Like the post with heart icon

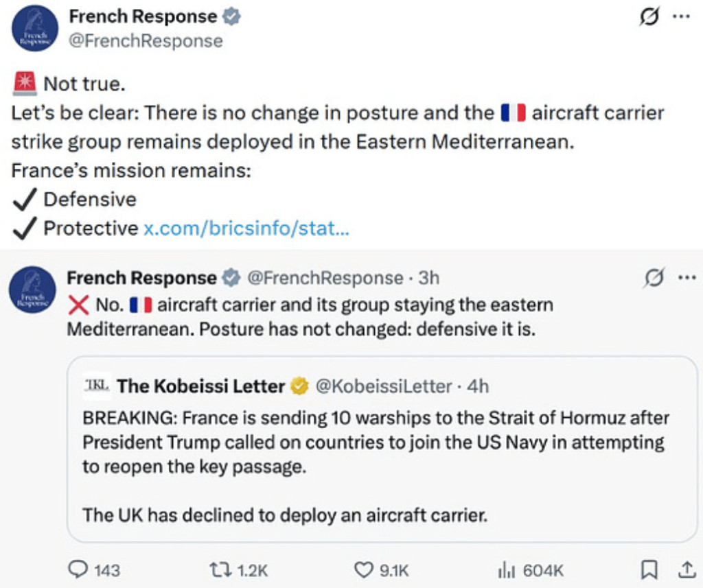pos(362,569)
